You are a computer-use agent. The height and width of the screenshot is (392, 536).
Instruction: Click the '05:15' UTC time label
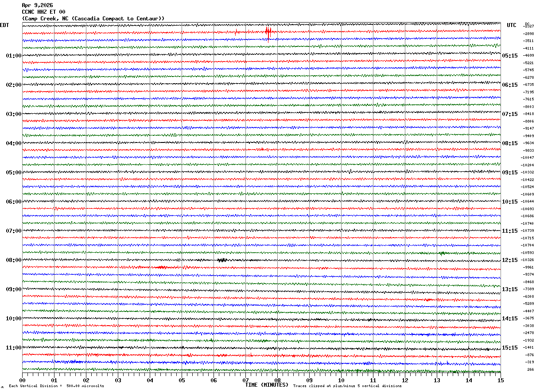click(510, 56)
